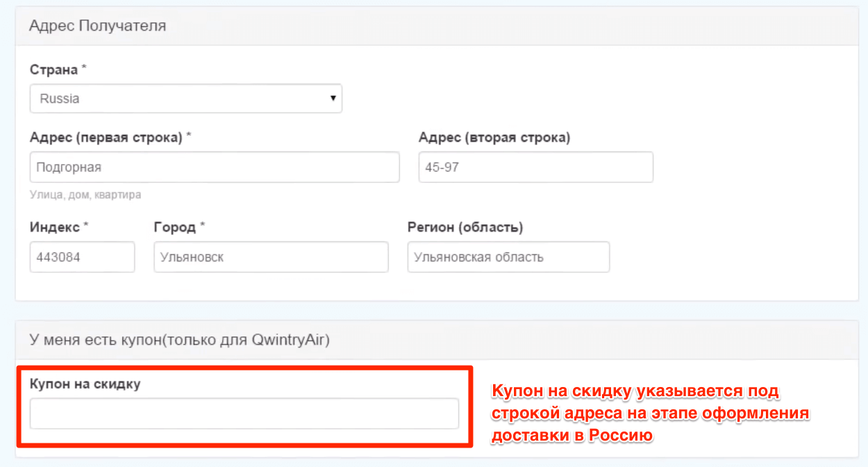Open the Страна dropdown showing Russia
This screenshot has height=467, width=868.
(x=185, y=99)
